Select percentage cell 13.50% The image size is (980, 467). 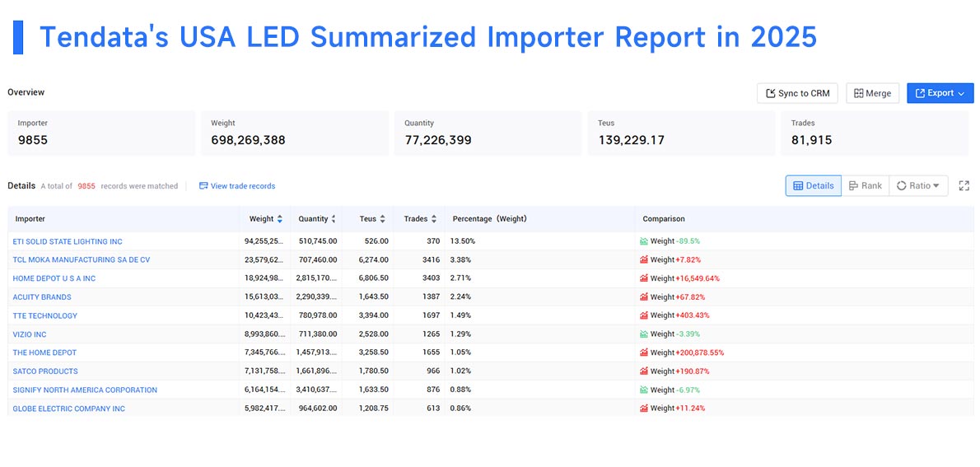pyautogui.click(x=464, y=241)
